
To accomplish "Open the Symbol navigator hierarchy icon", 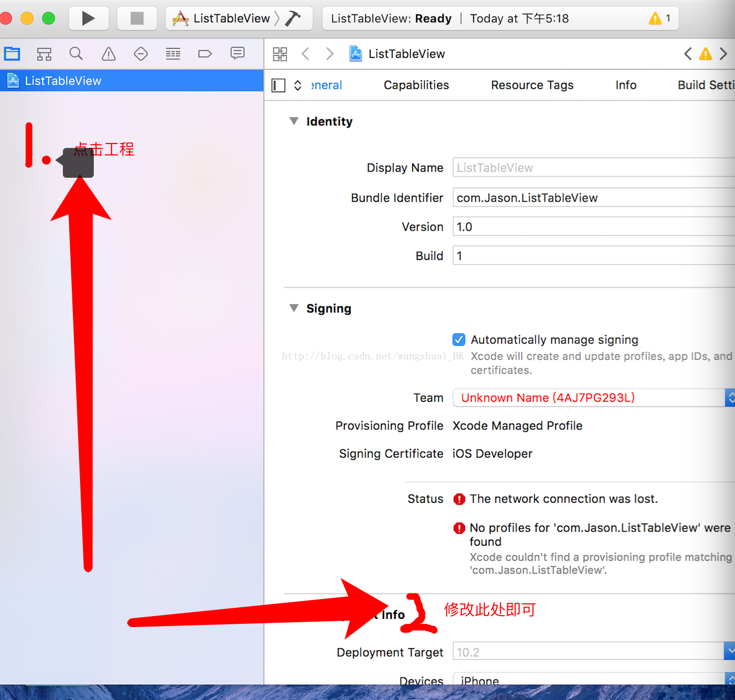I will (44, 54).
